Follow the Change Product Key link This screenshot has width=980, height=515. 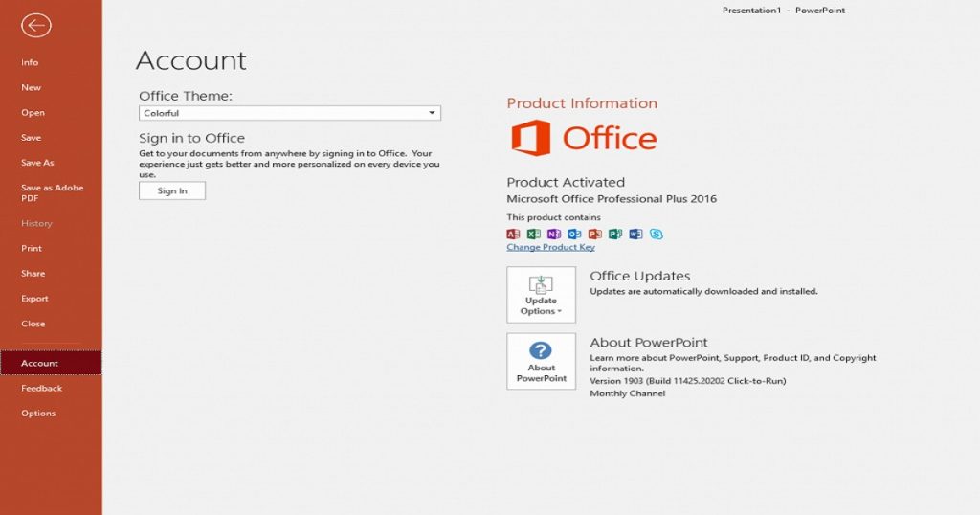(550, 247)
